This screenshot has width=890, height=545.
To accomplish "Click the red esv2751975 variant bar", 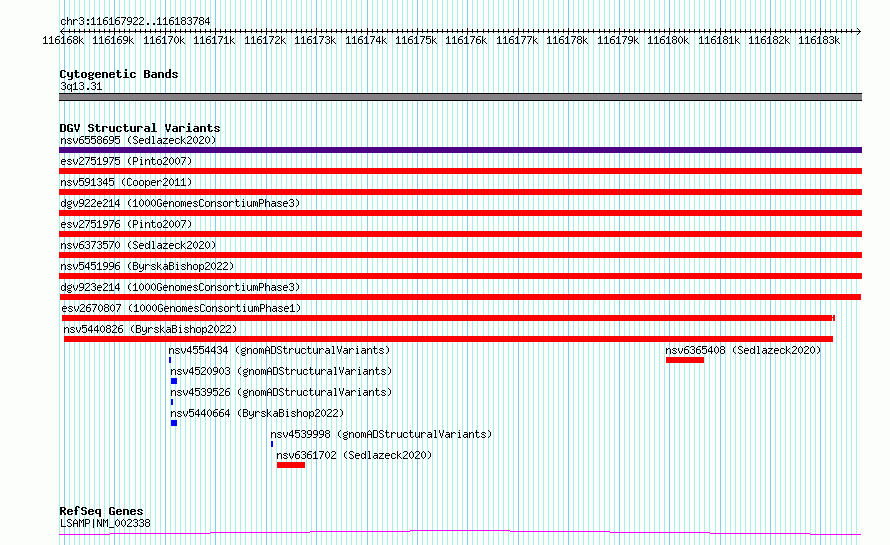I will 460,171.
